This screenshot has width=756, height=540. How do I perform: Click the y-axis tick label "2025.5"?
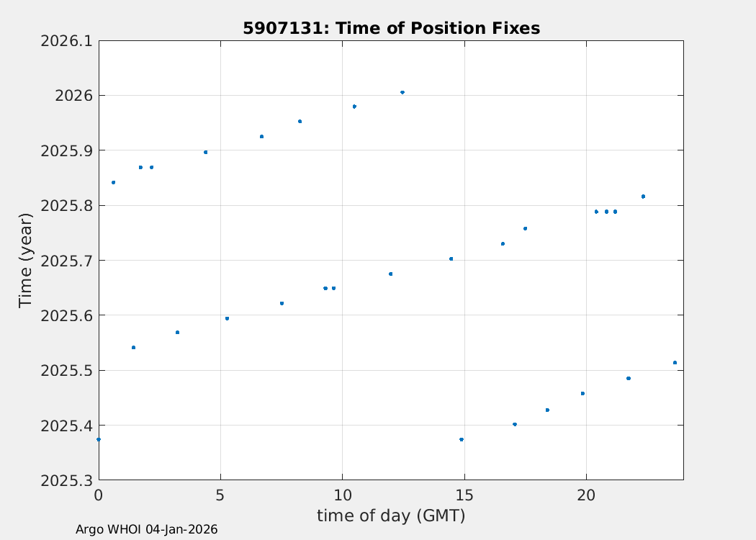[66, 371]
